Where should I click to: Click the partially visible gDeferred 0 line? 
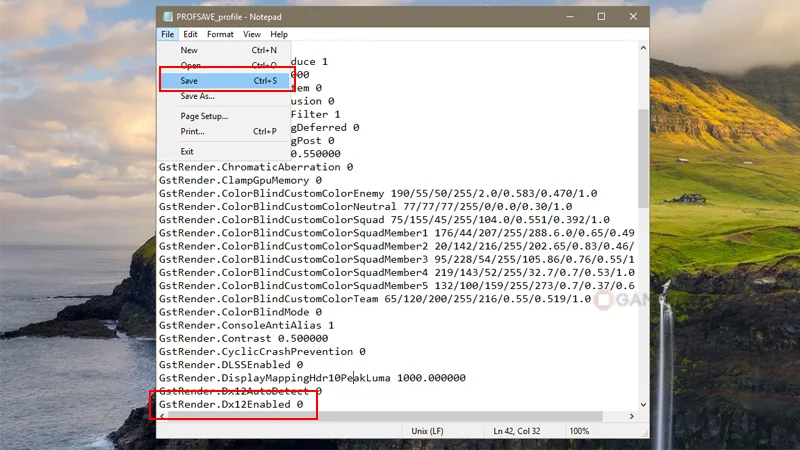325,128
